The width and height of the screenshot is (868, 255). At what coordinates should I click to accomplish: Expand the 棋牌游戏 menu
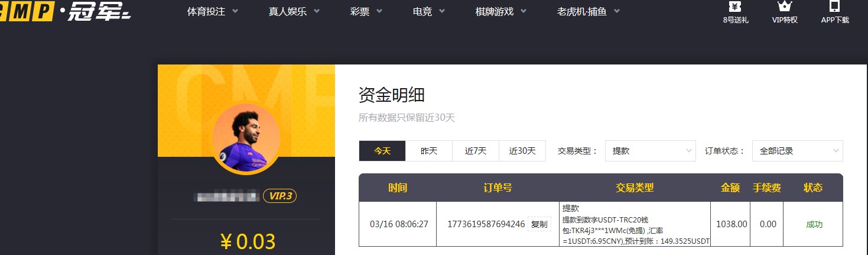click(501, 11)
